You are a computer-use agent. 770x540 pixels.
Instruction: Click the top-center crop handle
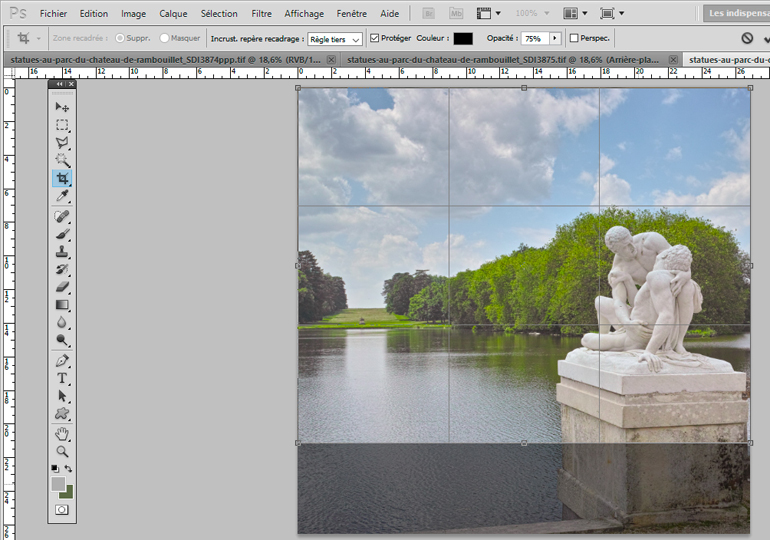pyautogui.click(x=524, y=88)
